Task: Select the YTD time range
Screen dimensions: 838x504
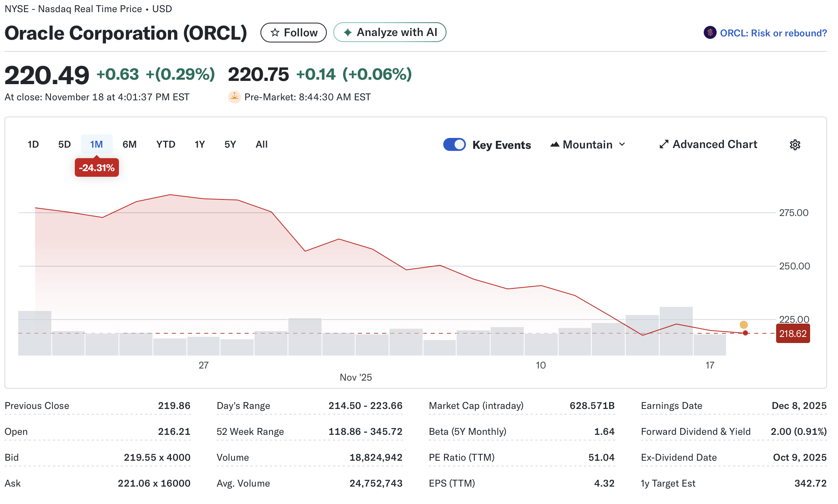Action: 165,144
